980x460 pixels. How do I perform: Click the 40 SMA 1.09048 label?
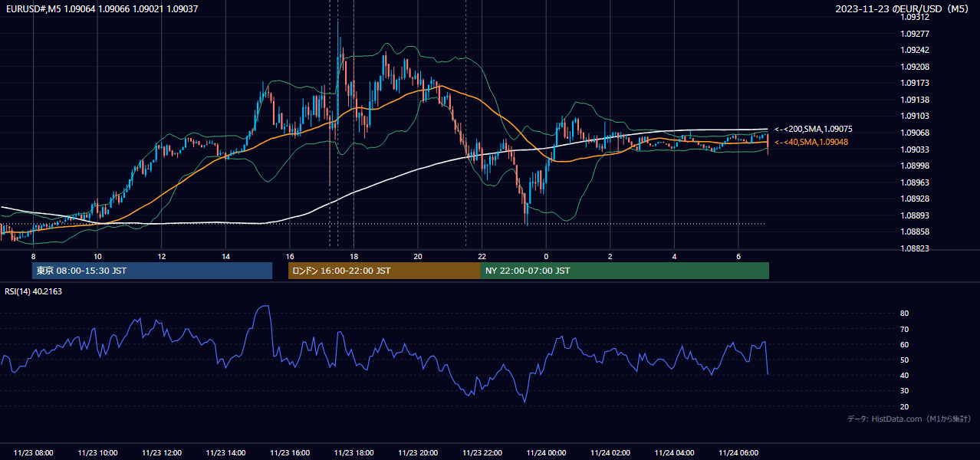tap(811, 142)
